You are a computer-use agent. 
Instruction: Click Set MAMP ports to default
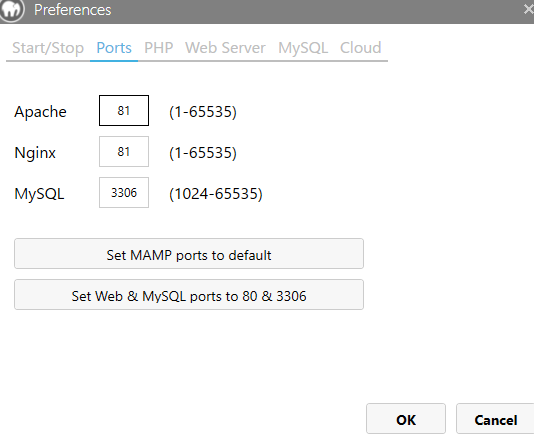(189, 254)
